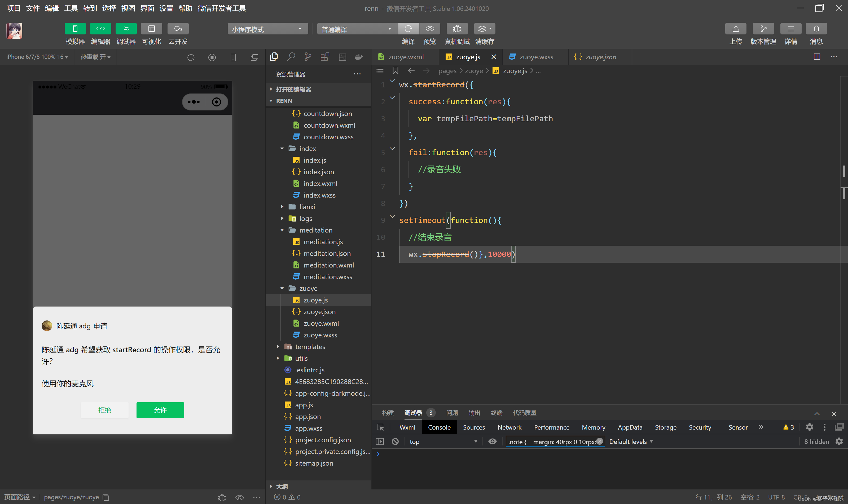The height and width of the screenshot is (504, 848).
Task: Click the green allow button in dialog
Action: 160,410
